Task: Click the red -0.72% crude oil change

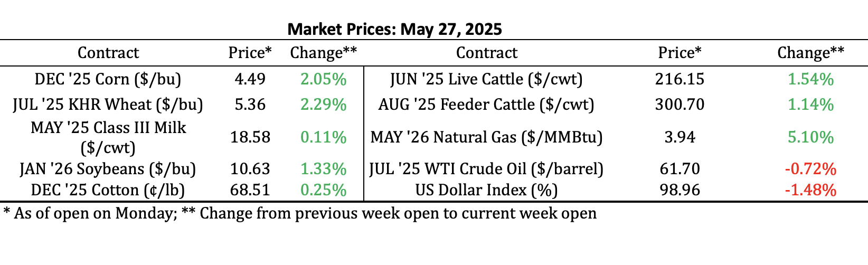Action: coord(810,169)
